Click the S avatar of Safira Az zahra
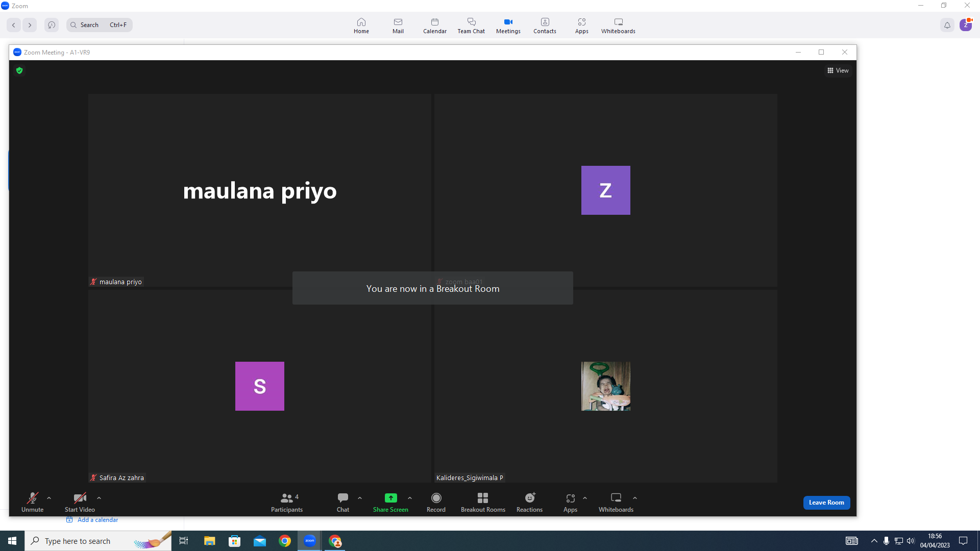The image size is (980, 551). (x=259, y=386)
